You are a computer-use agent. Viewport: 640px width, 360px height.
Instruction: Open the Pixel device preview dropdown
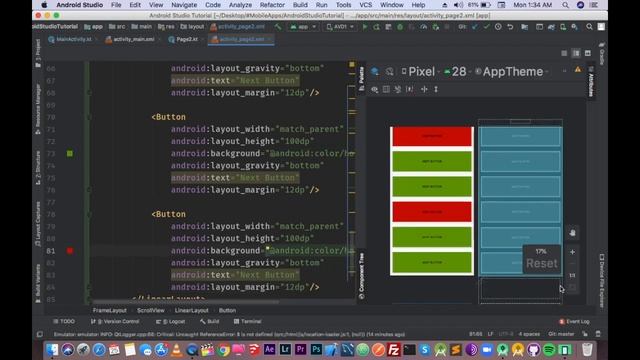pyautogui.click(x=420, y=72)
